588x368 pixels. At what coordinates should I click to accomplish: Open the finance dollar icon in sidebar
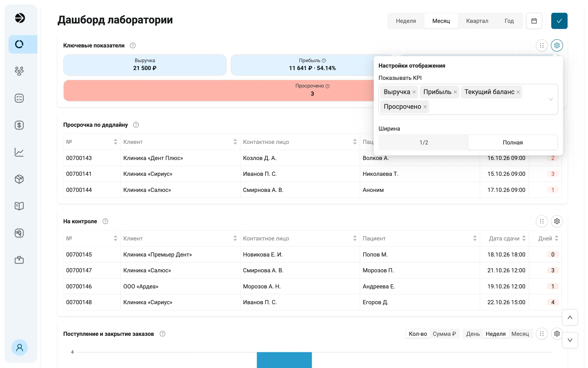(19, 125)
